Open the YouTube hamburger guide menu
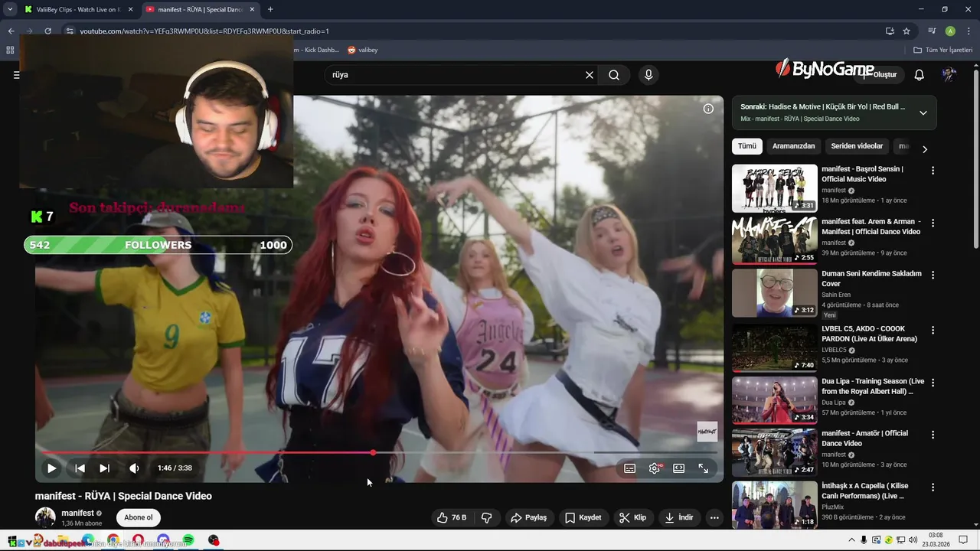The image size is (980, 551). tap(16, 75)
